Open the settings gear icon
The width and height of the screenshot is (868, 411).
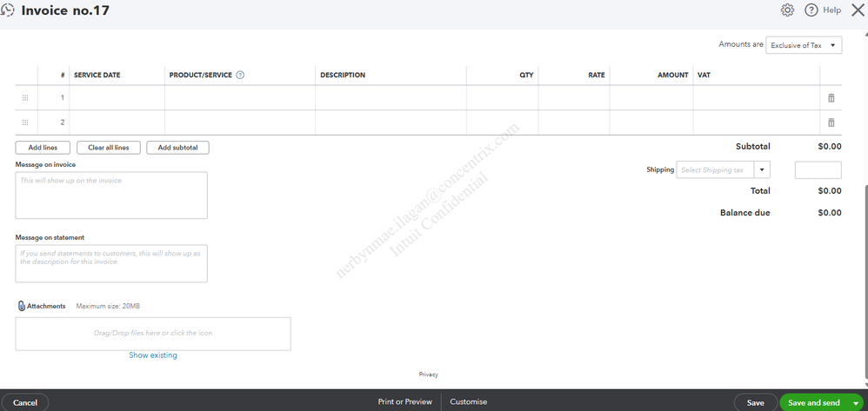[x=787, y=10]
